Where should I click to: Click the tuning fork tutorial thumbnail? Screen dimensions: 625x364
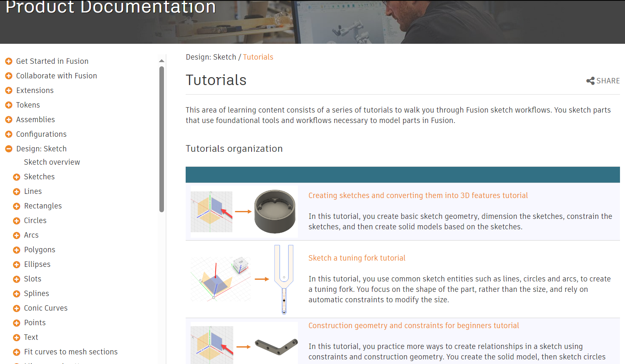[x=244, y=279]
